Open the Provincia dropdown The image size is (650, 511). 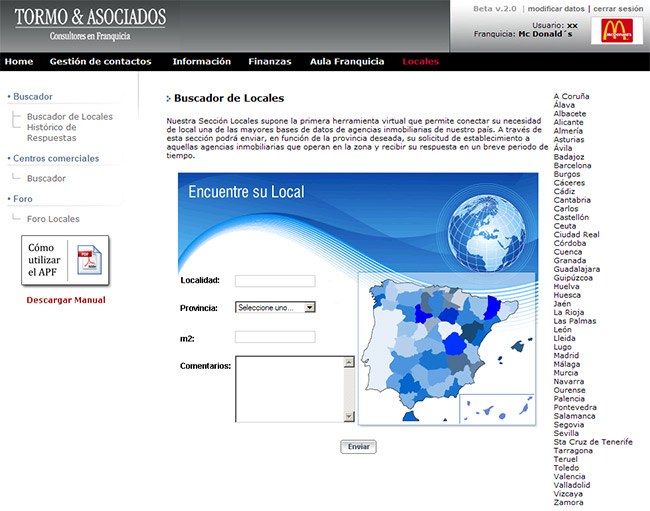tap(275, 308)
